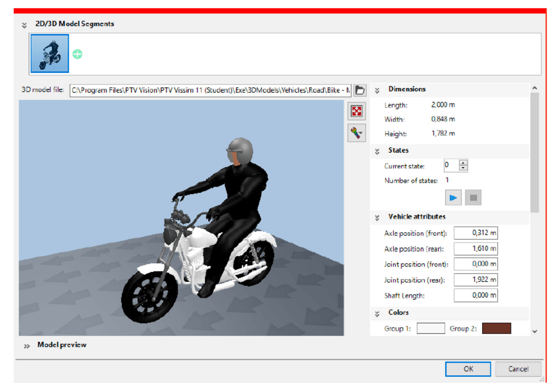Collapse the Dimensions section
The image size is (554, 392).
point(377,91)
